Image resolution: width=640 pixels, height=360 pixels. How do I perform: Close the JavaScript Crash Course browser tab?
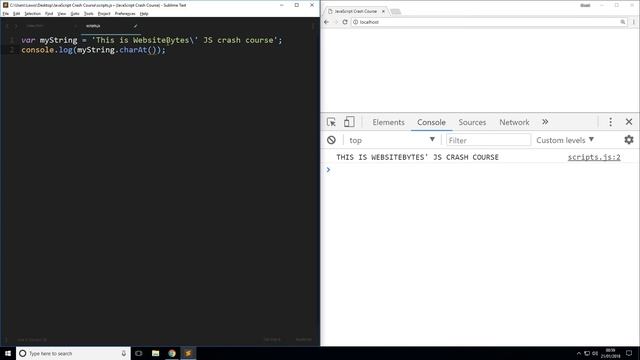tap(383, 11)
